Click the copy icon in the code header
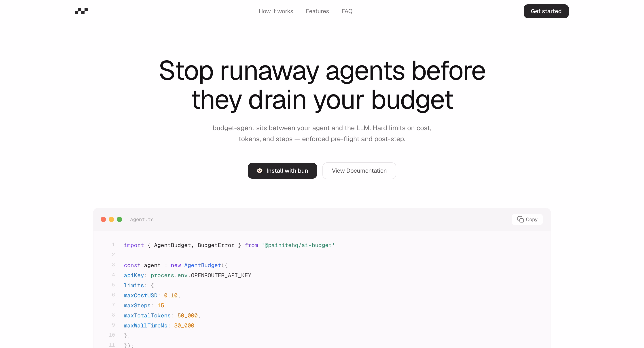 tap(520, 219)
